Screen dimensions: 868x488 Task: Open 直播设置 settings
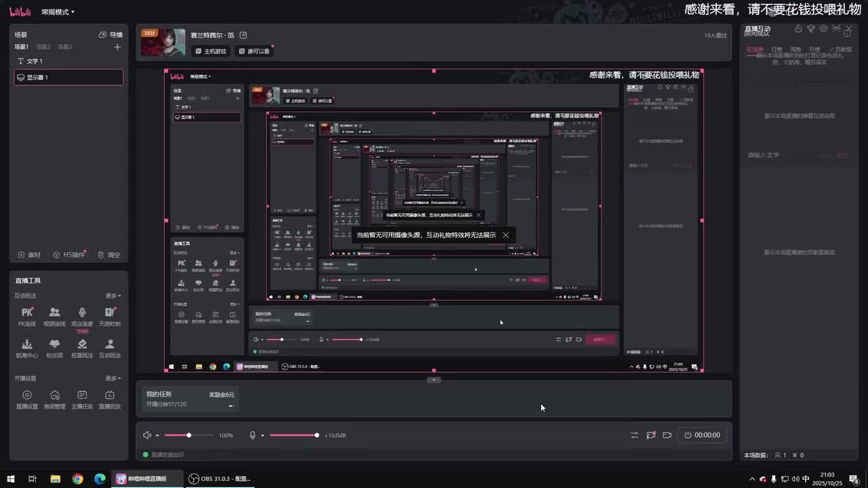pyautogui.click(x=27, y=400)
